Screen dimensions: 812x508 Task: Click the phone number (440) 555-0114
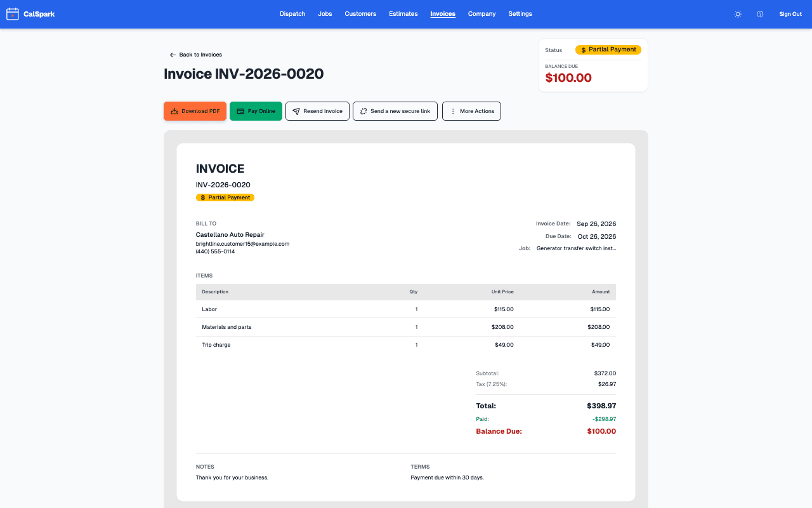(x=215, y=251)
